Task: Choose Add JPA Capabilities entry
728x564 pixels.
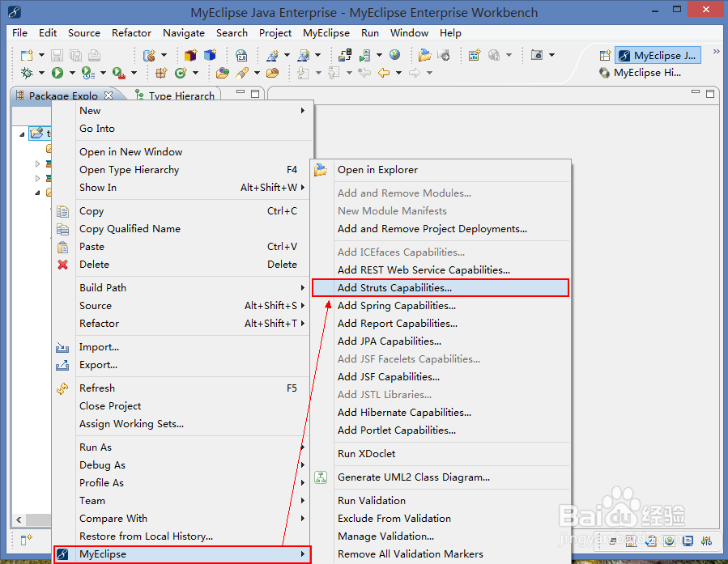Action: point(441,341)
